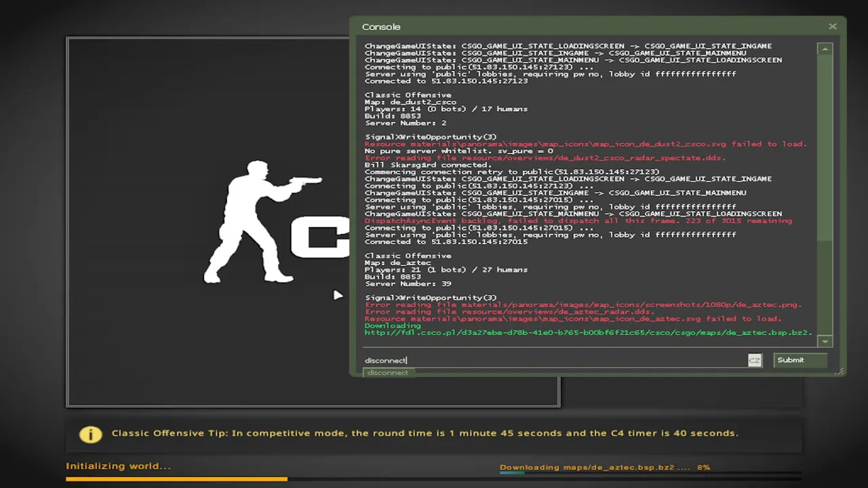This screenshot has width=868, height=488.
Task: Click the console command input field
Action: click(555, 360)
